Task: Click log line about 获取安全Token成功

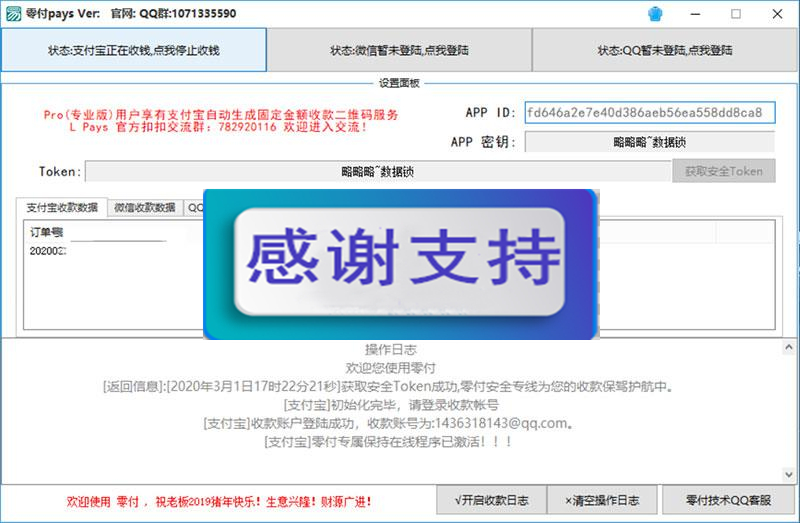Action: (388, 386)
